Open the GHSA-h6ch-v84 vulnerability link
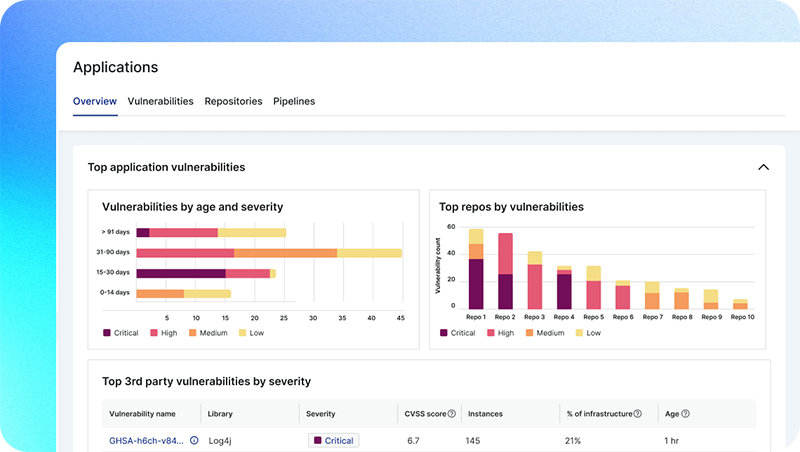 tap(147, 440)
